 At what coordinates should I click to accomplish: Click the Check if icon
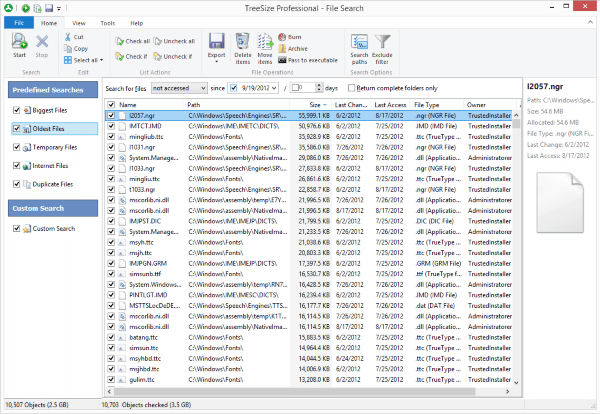pyautogui.click(x=119, y=57)
